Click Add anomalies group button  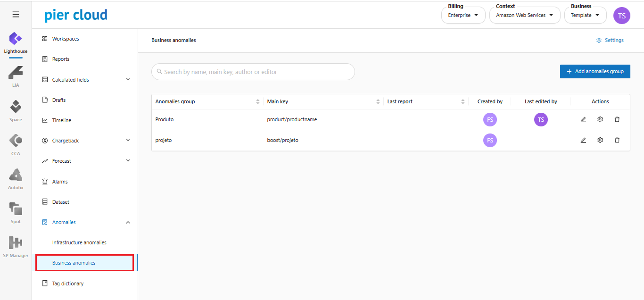coord(595,72)
